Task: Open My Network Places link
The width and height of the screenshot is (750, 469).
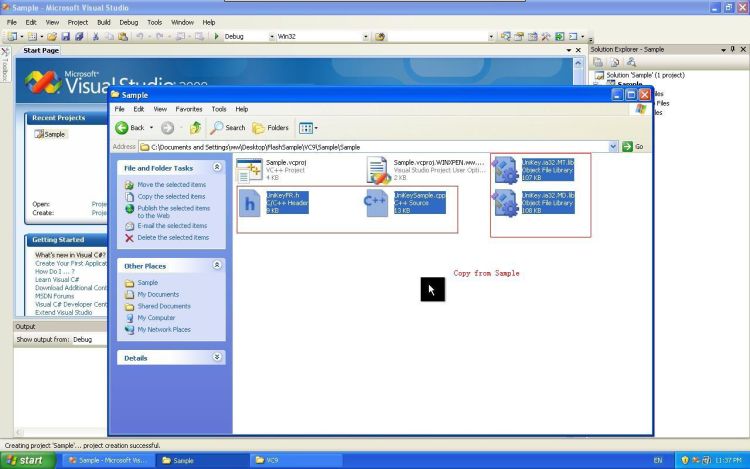Action: (164, 329)
